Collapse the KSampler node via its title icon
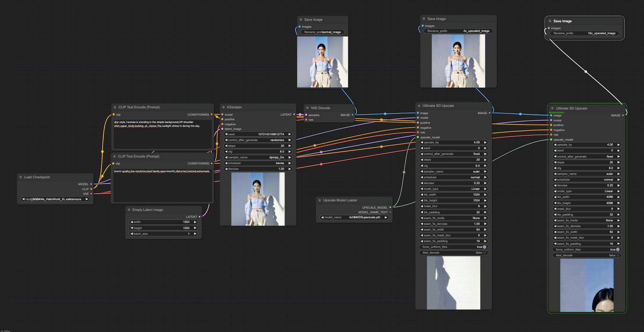 click(x=223, y=106)
